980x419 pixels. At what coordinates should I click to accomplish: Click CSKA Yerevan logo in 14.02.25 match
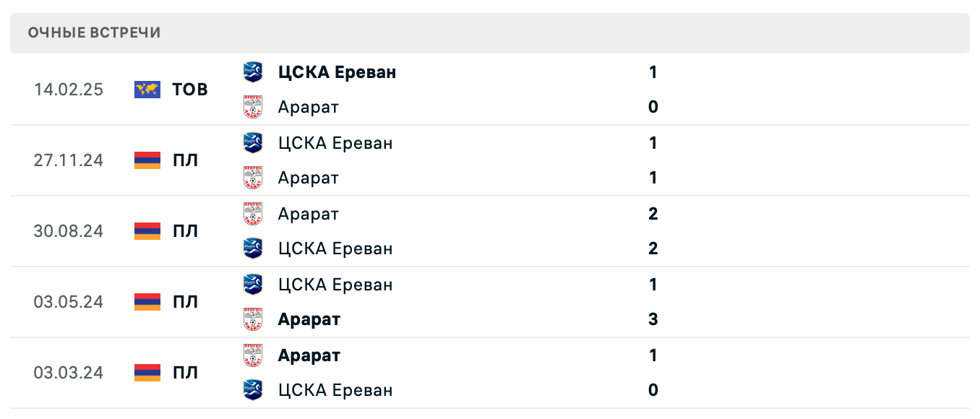(x=253, y=72)
